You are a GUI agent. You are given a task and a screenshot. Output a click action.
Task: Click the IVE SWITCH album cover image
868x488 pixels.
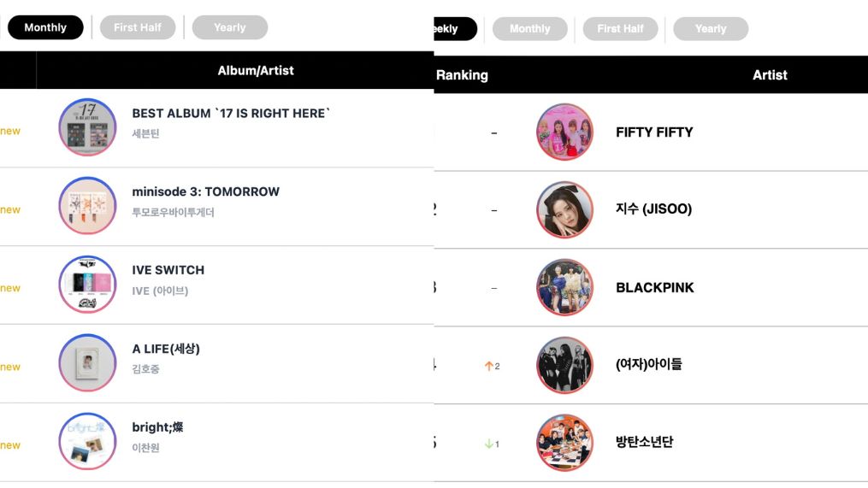click(x=87, y=285)
